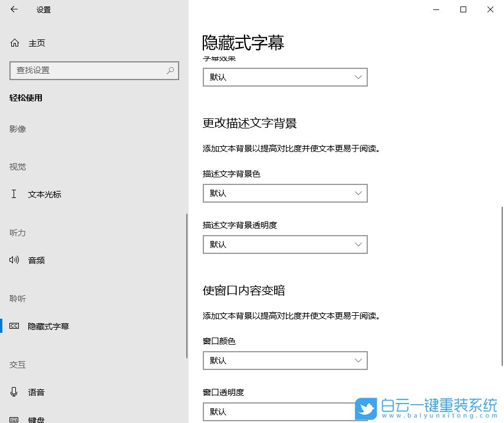The image size is (504, 423).
Task: Select the text cursor icon beside 文本光标
Action: (x=14, y=194)
